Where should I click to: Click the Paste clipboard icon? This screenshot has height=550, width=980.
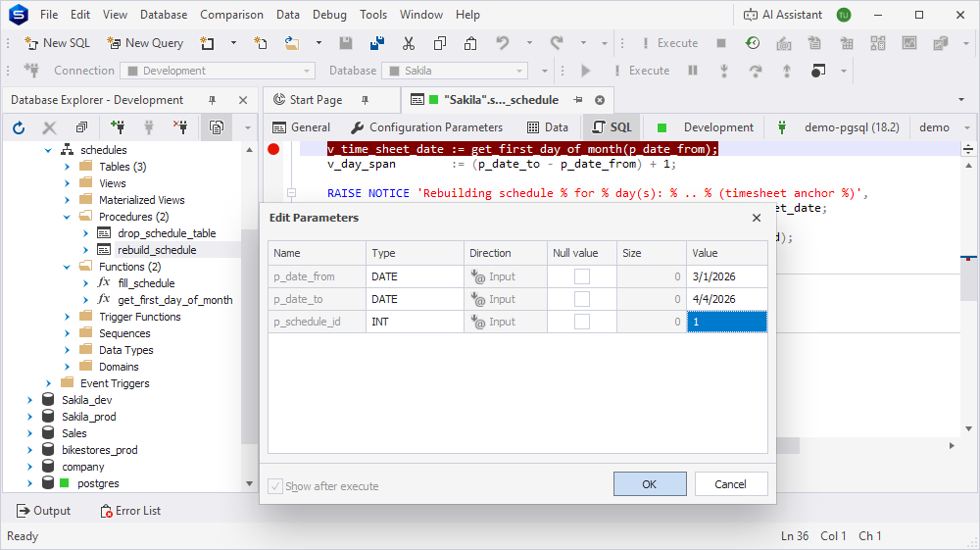pos(470,43)
